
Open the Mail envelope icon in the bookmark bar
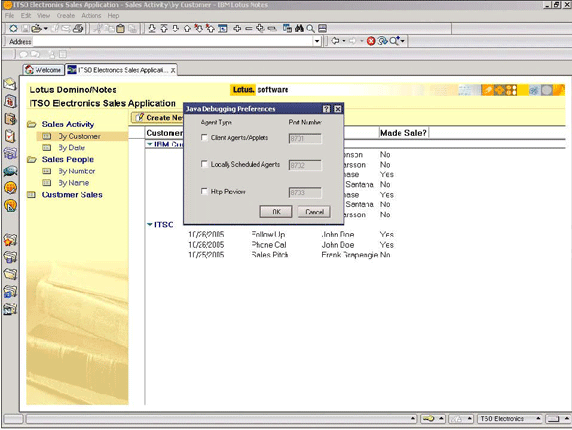coord(10,84)
